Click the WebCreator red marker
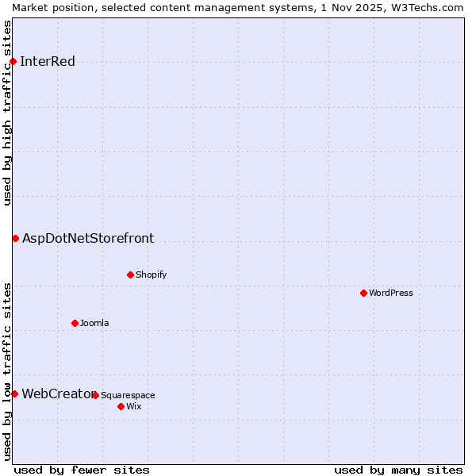 click(x=14, y=393)
